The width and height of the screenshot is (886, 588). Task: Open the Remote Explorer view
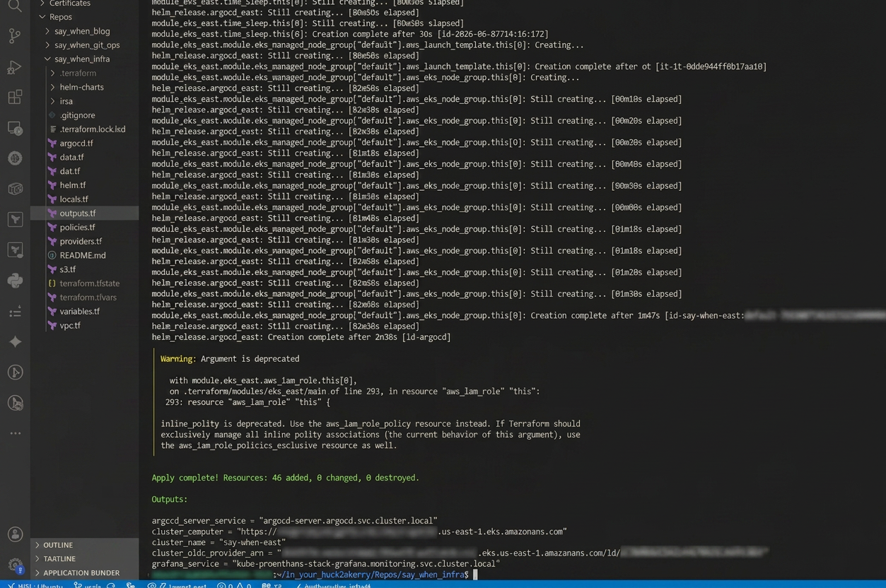[15, 128]
